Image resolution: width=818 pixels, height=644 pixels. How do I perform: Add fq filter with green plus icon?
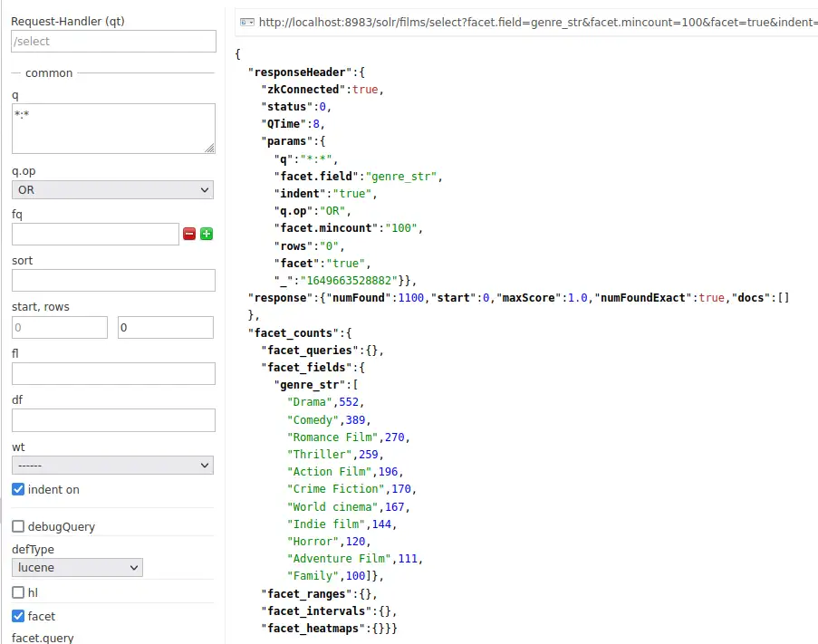click(x=207, y=234)
